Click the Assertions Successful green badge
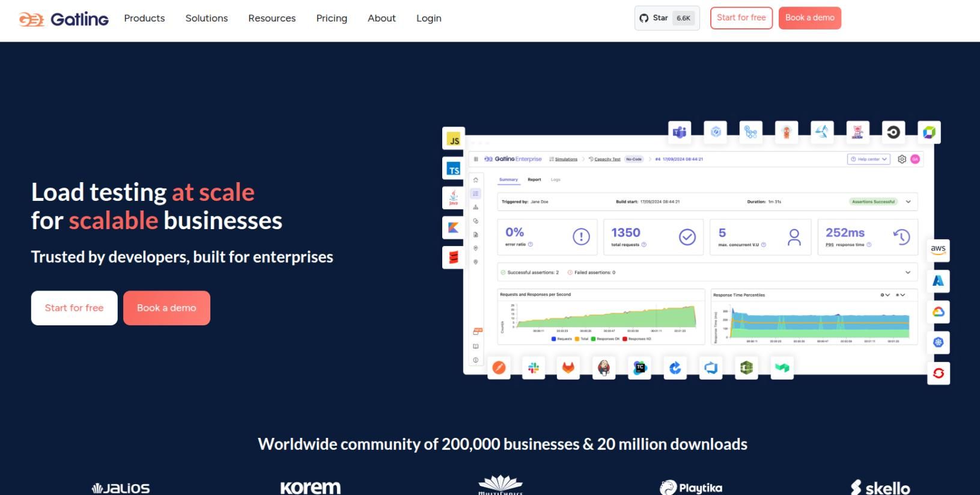 coord(873,201)
